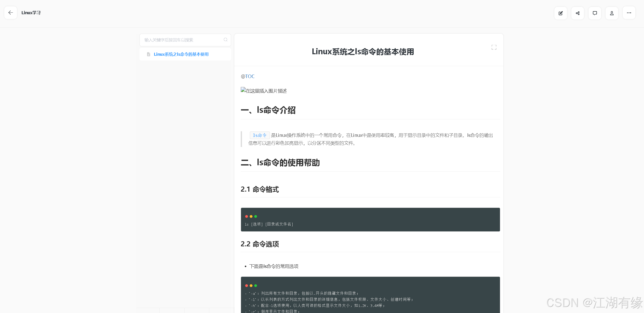Click the red dot on the code block header

pyautogui.click(x=247, y=216)
